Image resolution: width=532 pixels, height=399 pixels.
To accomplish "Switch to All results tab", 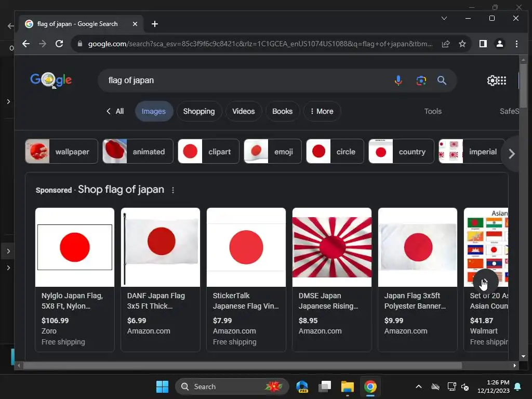I will (115, 111).
